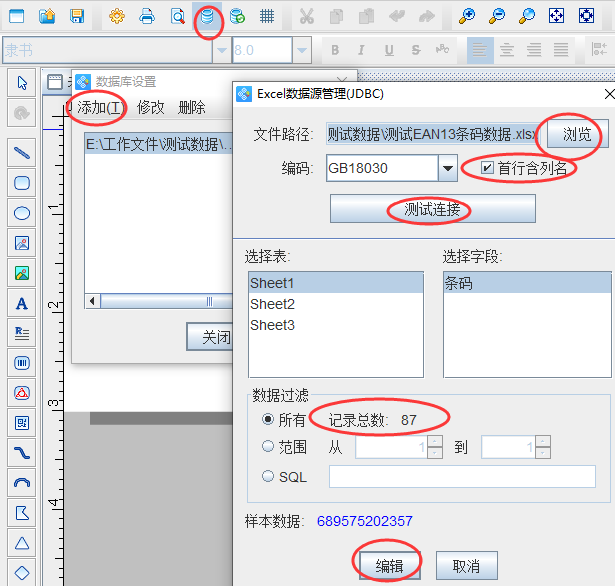
Task: Open the font size dropdown
Action: 301,49
